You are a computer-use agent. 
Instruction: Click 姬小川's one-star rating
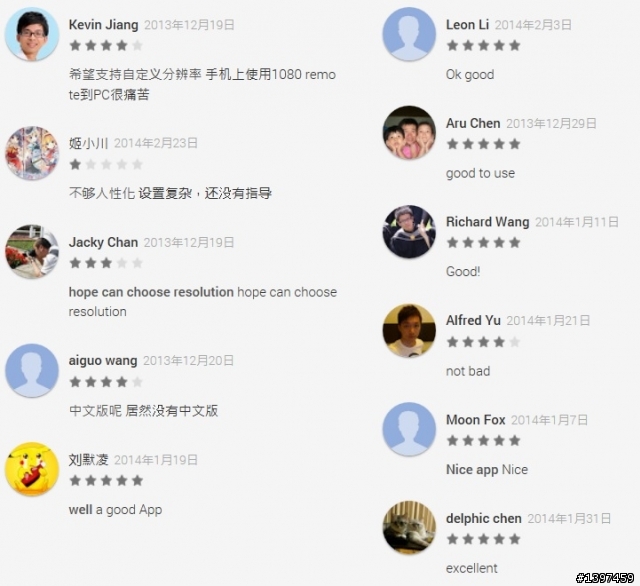coord(106,164)
